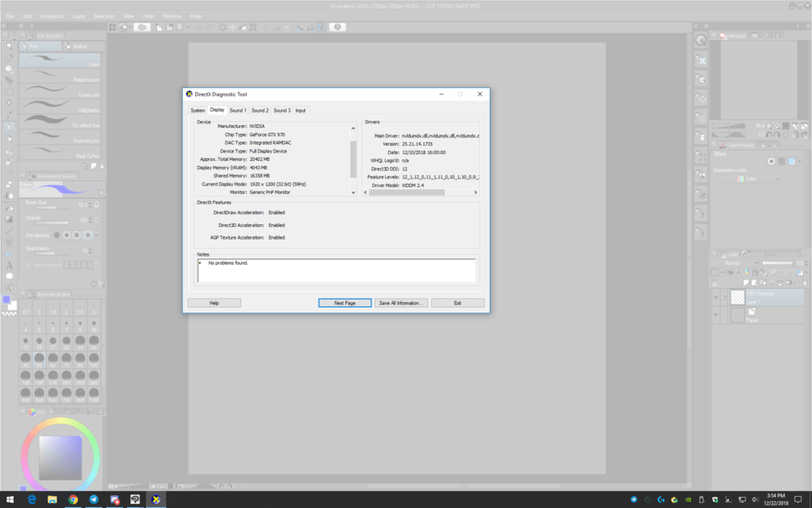Viewport: 812px width, 508px height.
Task: Click the dxdiag taskbar icon
Action: click(x=156, y=500)
